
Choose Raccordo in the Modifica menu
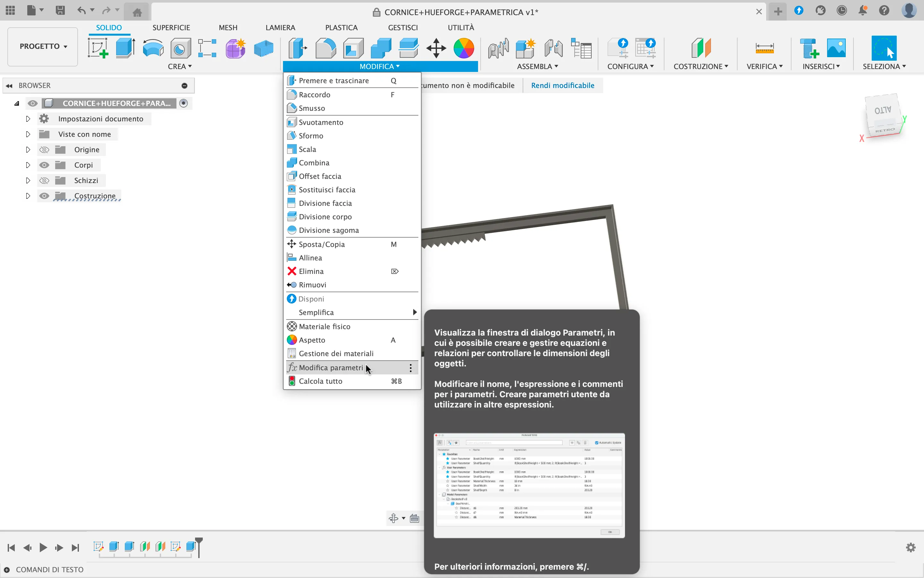pyautogui.click(x=352, y=95)
